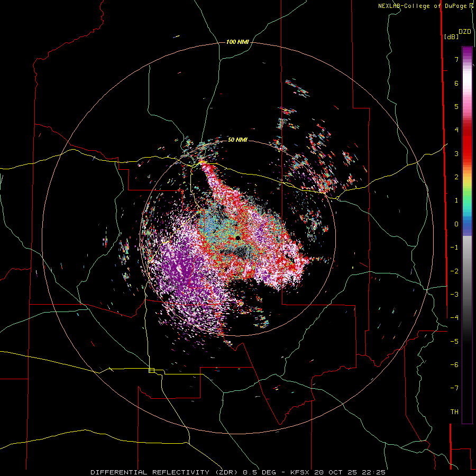This screenshot has width=476, height=476.
Task: Click the KFSX station ID in caption
Action: pyautogui.click(x=300, y=472)
